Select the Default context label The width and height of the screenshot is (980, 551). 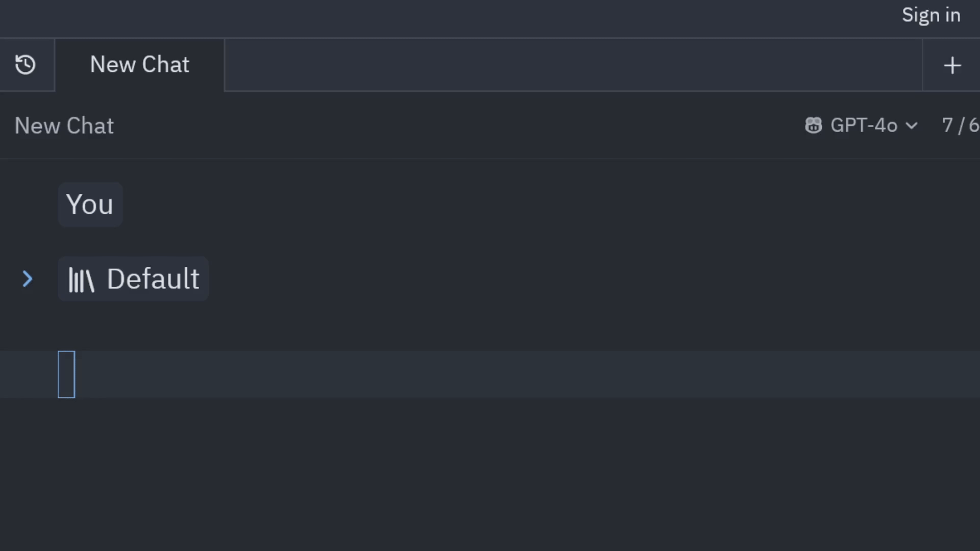coord(153,279)
